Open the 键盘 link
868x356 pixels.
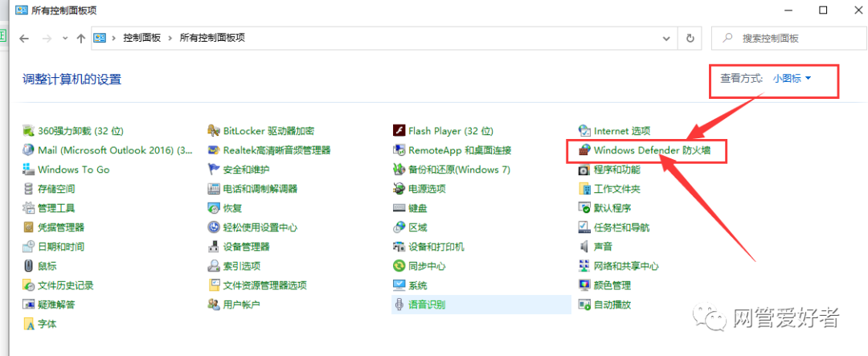coord(418,208)
